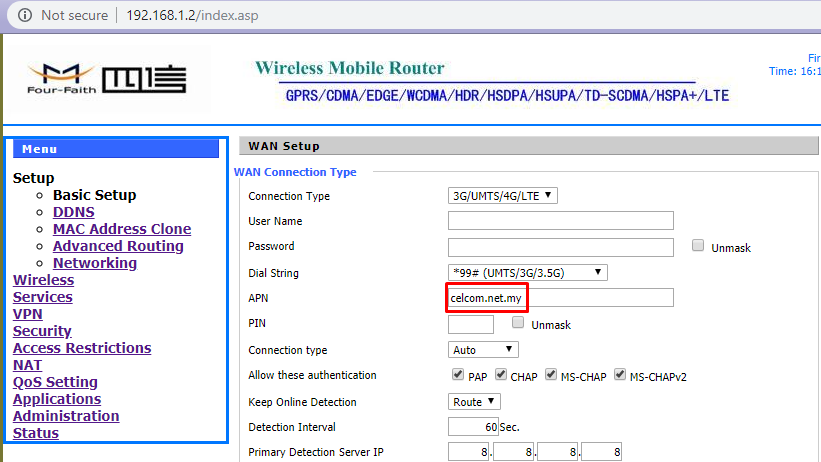Open the DDNS setup page

coord(73,212)
